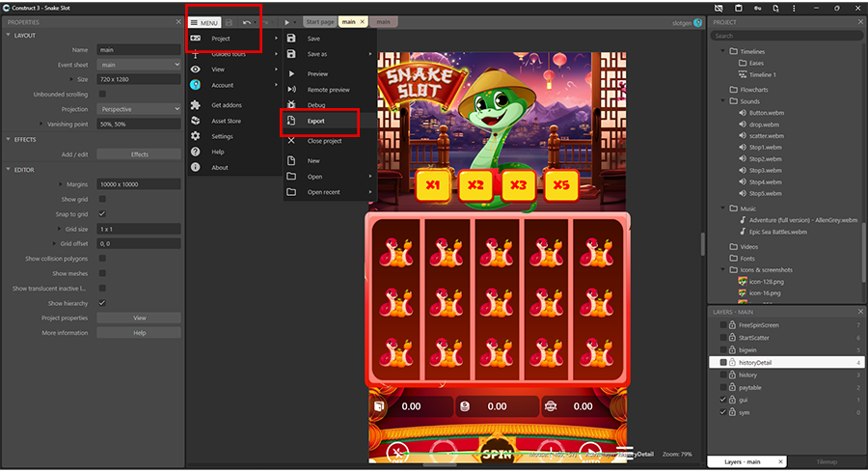Open the Event sheet dropdown
This screenshot has height=472, width=868.
tap(138, 65)
